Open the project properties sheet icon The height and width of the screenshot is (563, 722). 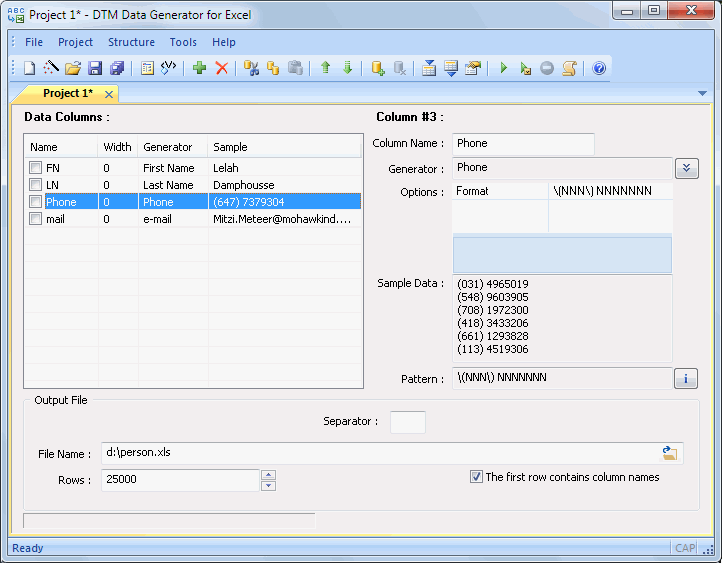click(x=147, y=68)
